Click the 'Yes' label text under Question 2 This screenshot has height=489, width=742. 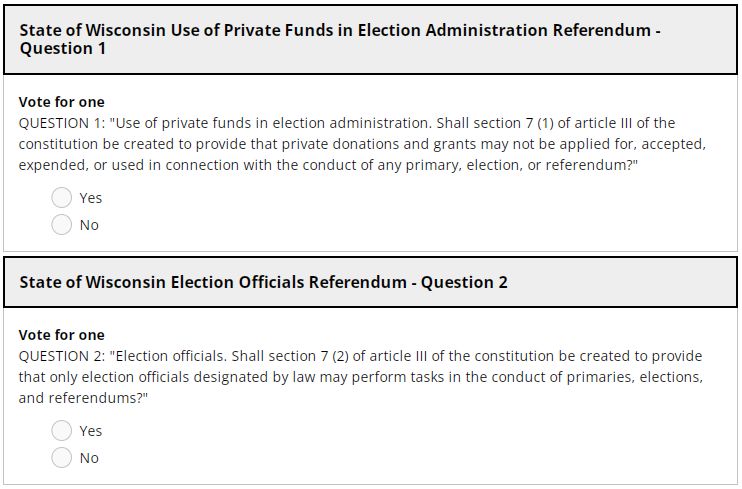(x=91, y=431)
